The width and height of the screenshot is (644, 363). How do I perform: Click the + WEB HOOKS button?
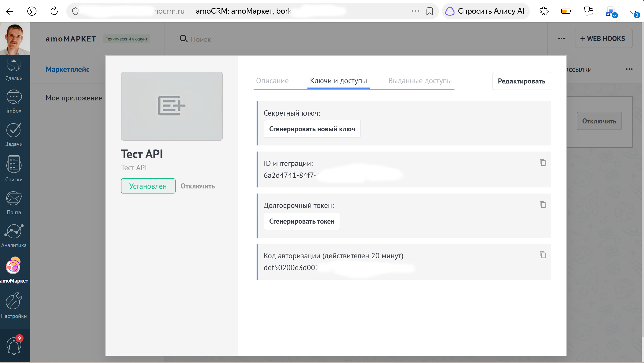[604, 38]
